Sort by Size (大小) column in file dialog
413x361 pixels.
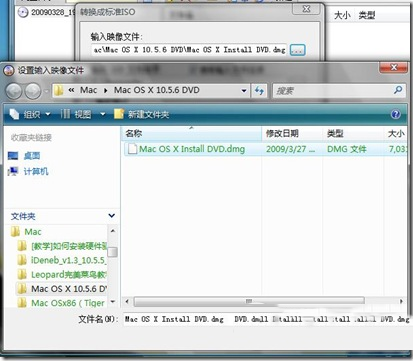click(396, 133)
